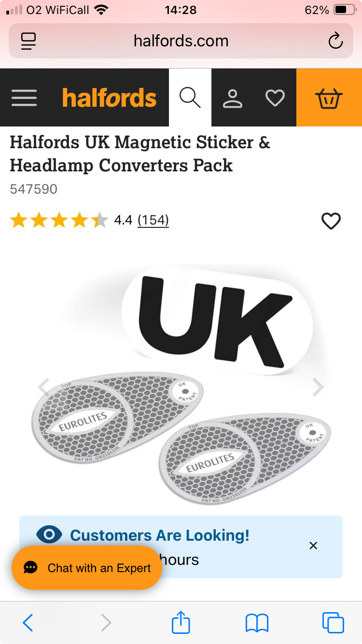Open the search magnifier icon
This screenshot has height=644, width=362.
click(x=190, y=98)
